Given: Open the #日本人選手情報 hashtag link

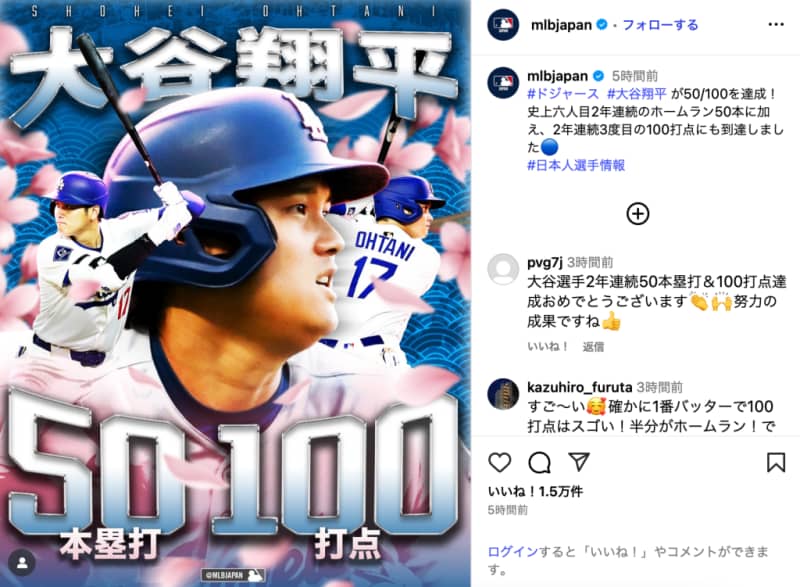Looking at the screenshot, I should pos(576,165).
